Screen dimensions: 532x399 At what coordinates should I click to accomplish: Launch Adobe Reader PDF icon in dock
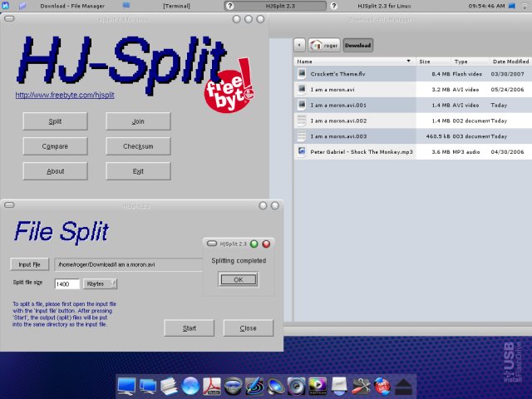(212, 386)
